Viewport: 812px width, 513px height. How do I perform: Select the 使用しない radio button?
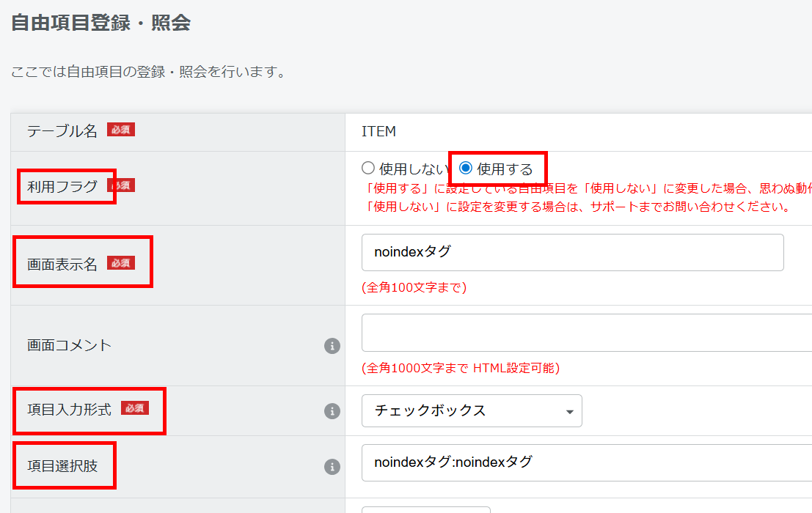coord(368,168)
